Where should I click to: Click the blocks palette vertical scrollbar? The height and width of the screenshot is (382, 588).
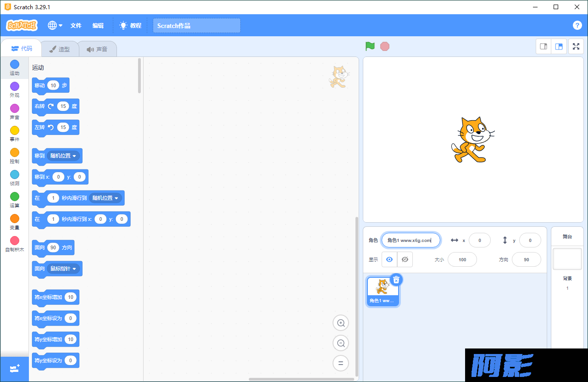coord(139,76)
